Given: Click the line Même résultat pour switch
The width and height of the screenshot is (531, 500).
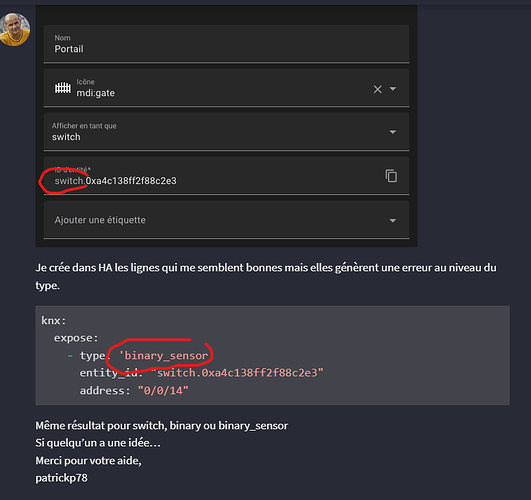Looking at the screenshot, I should click(x=162, y=425).
